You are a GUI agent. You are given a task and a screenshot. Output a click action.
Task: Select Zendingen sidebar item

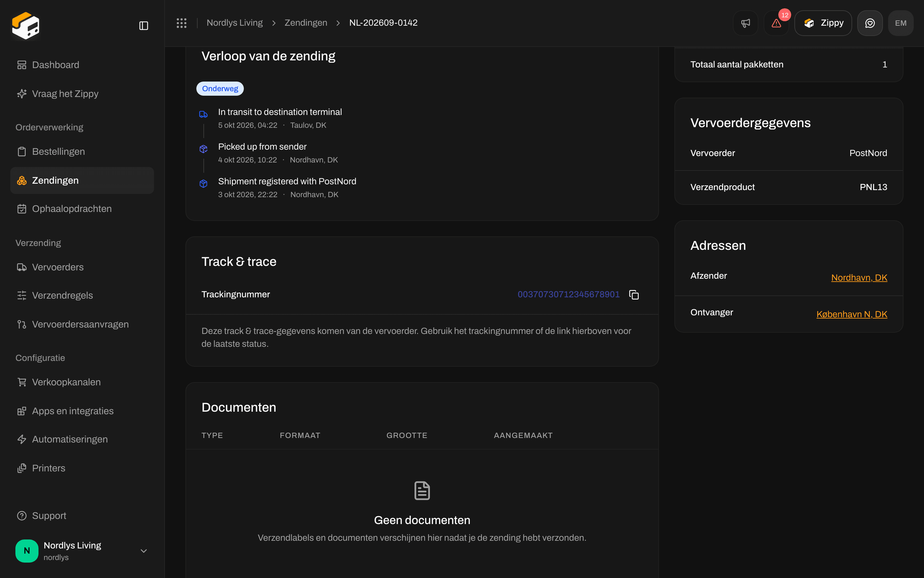pos(82,180)
